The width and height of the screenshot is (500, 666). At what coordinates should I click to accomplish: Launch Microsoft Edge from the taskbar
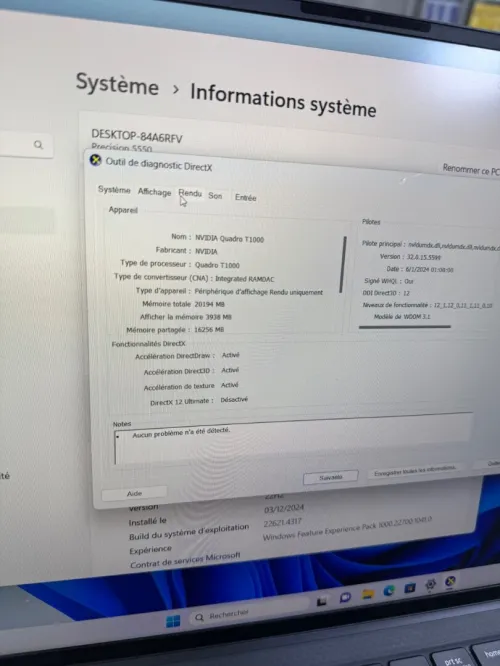(x=389, y=591)
